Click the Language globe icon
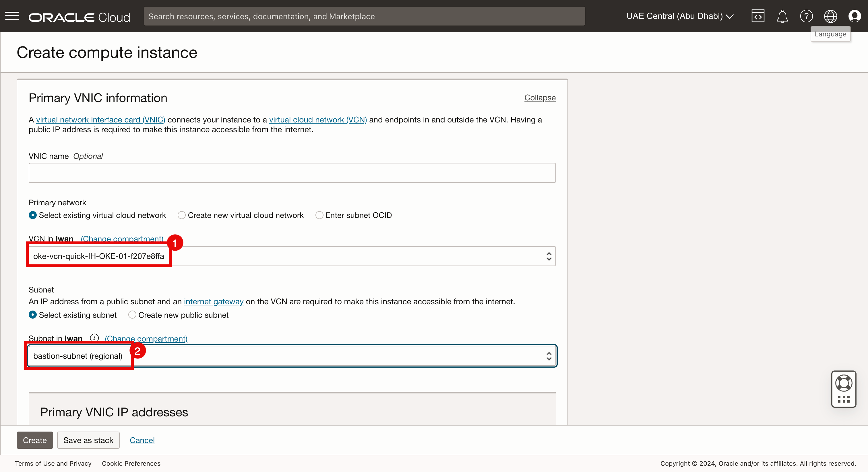The width and height of the screenshot is (868, 472). point(830,16)
